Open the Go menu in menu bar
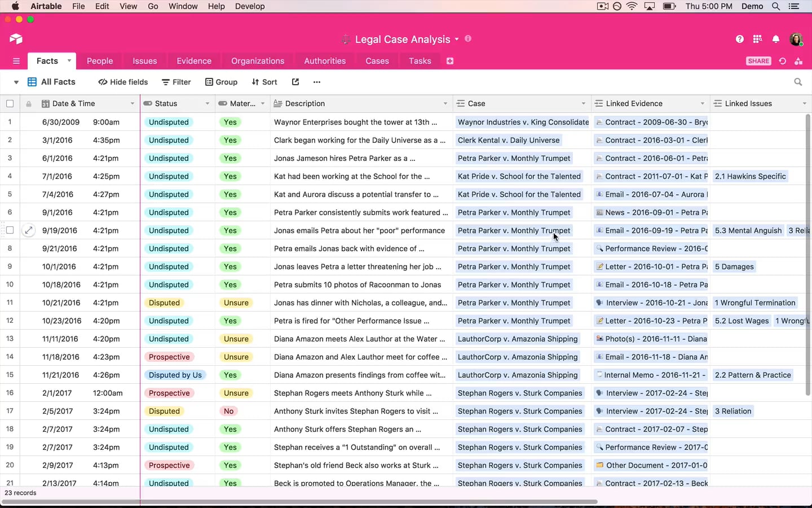 click(x=153, y=6)
